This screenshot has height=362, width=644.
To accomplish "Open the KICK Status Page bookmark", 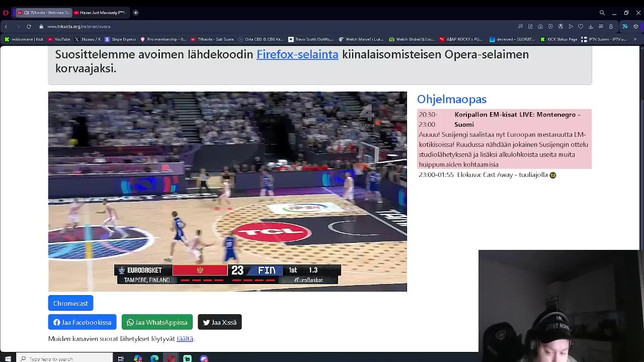I will [558, 39].
